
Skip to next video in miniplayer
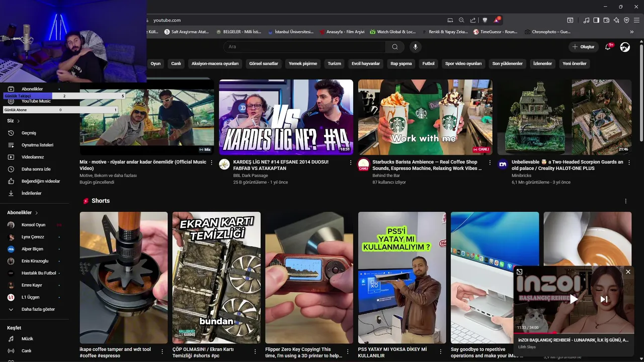click(604, 299)
